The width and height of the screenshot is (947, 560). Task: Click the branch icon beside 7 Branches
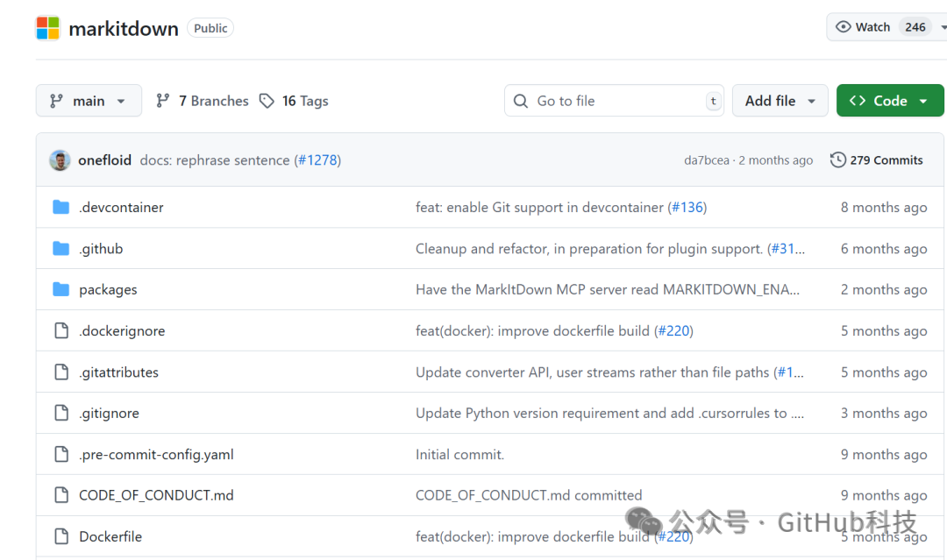(x=162, y=101)
